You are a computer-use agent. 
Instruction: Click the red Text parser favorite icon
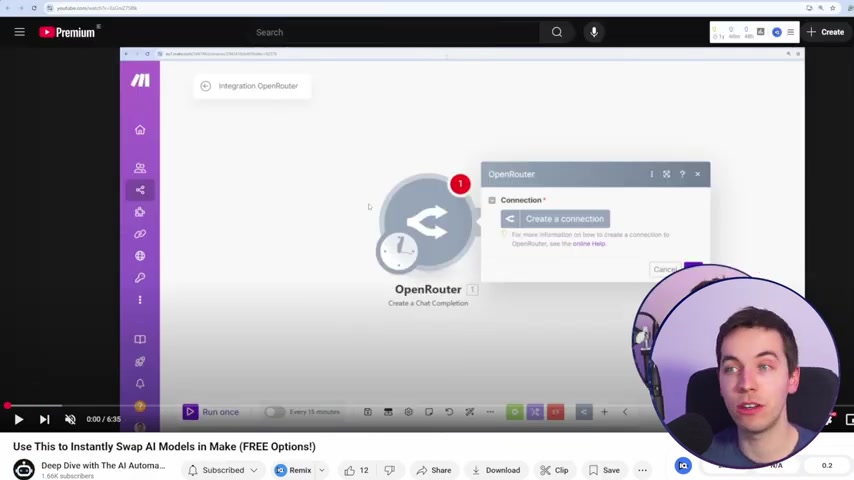pos(556,412)
